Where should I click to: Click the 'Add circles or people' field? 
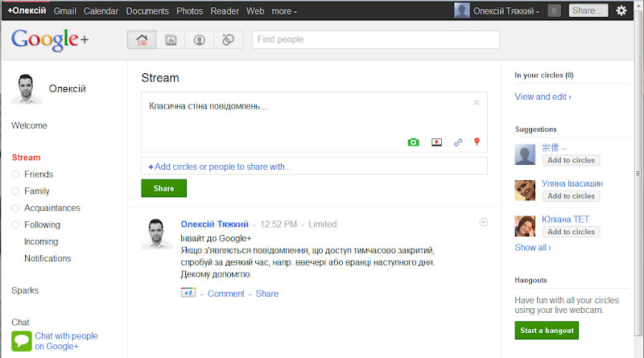coord(314,167)
